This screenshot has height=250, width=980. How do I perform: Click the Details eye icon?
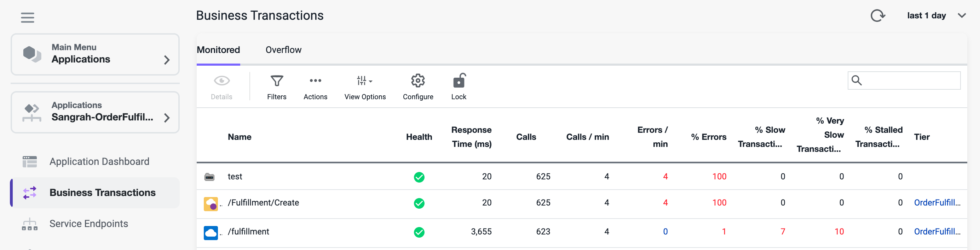pos(222,81)
